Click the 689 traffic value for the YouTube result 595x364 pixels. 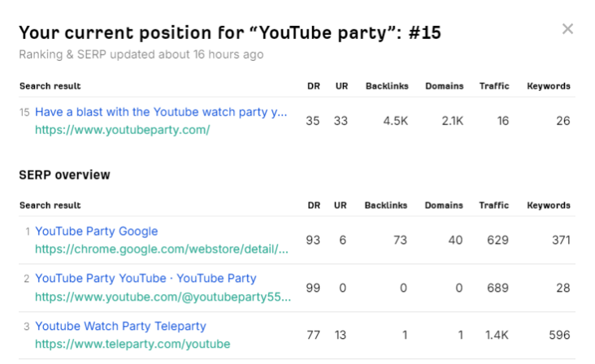498,288
